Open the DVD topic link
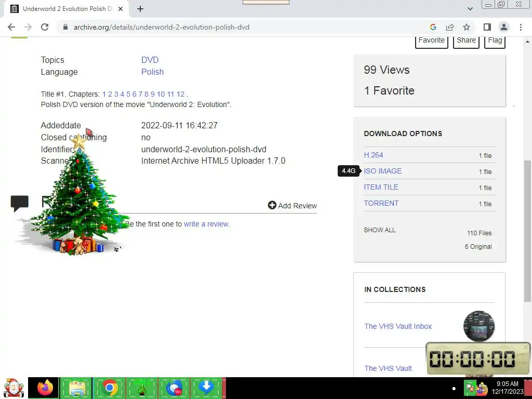Screen dimensions: 532x399 [x=150, y=60]
